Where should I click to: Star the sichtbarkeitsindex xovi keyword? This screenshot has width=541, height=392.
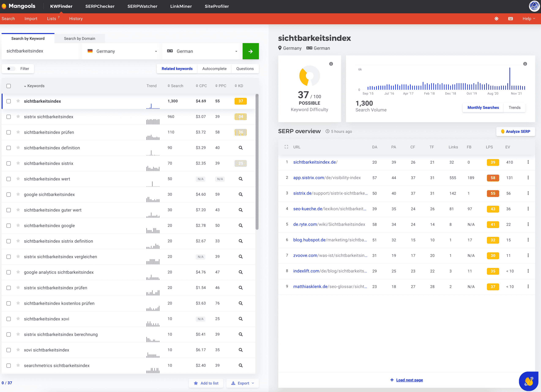[18, 318]
